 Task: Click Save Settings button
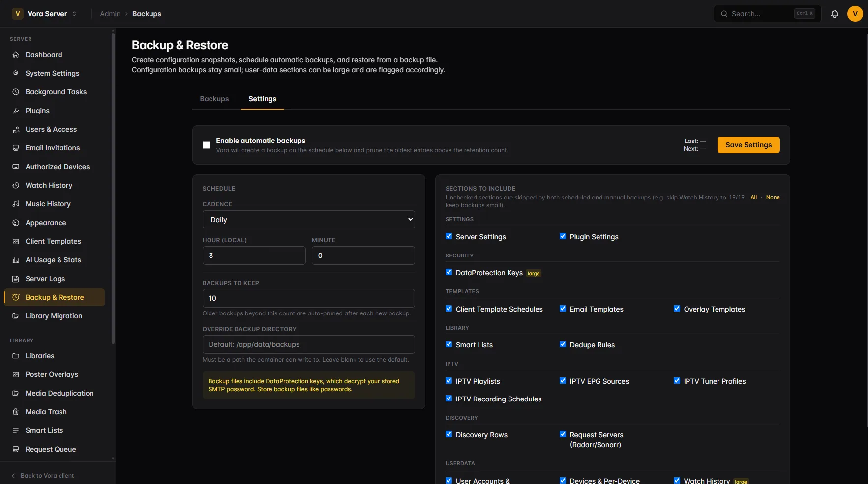click(x=748, y=145)
